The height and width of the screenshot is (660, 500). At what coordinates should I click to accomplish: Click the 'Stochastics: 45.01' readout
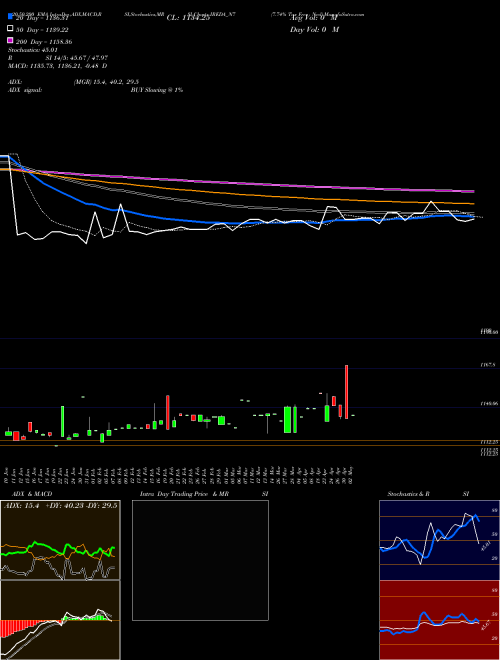[x=32, y=50]
